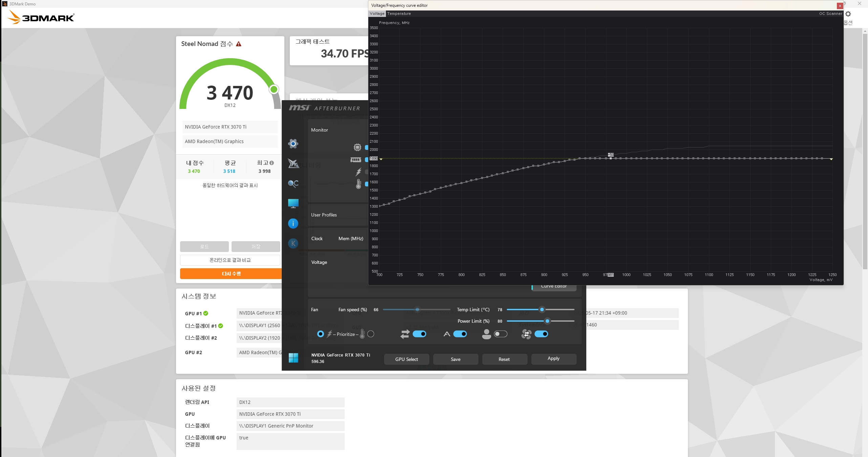Switch to the Temperature tab in curve editor
868x457 pixels.
[x=399, y=14]
